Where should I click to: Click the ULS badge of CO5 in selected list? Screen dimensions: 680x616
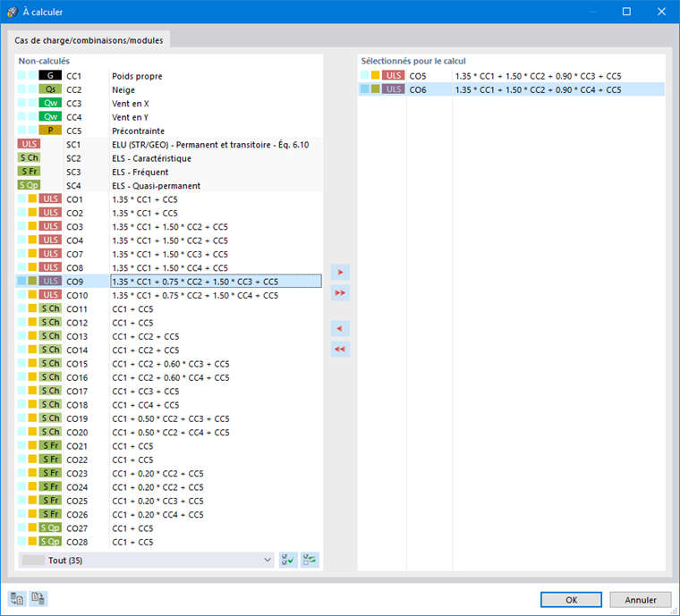pyautogui.click(x=394, y=75)
